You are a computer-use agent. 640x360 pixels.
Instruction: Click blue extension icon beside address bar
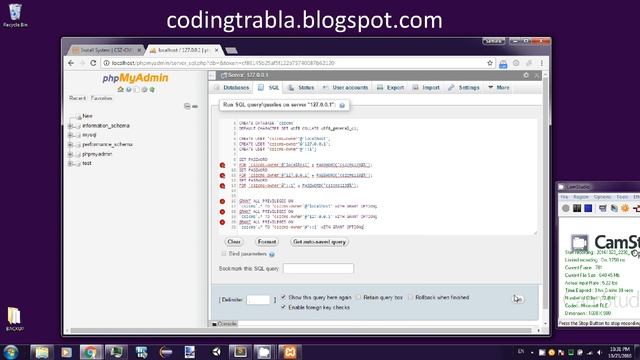coord(503,64)
